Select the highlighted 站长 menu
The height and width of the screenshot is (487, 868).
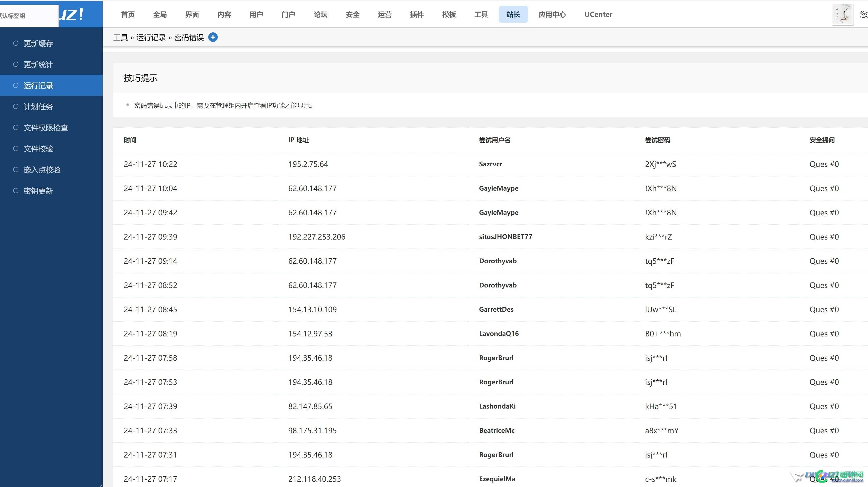(x=513, y=14)
